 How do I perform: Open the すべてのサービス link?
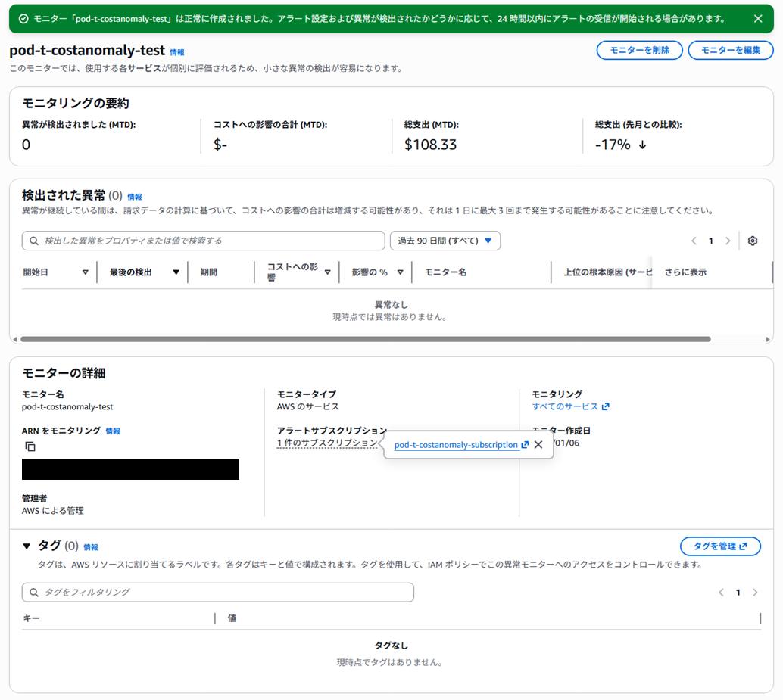[570, 406]
